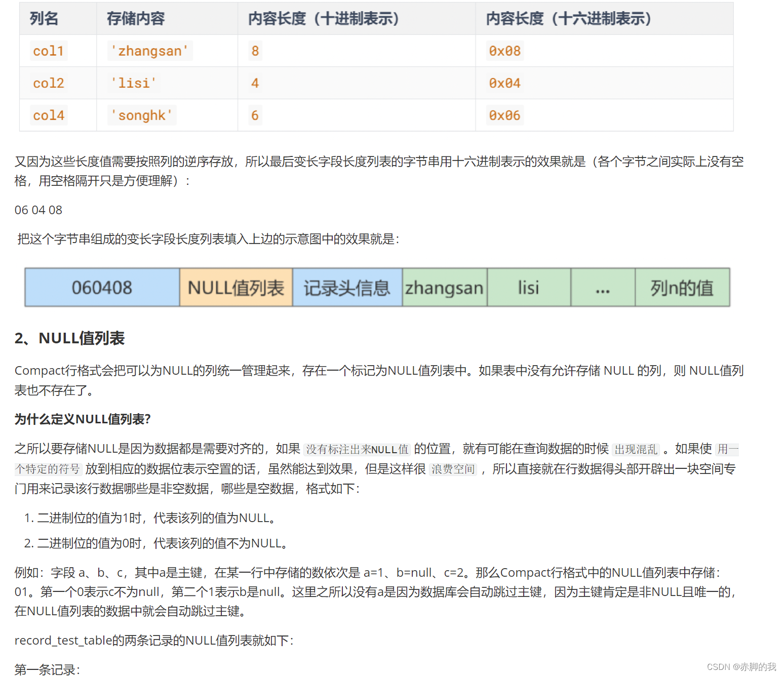Click the NULL值列表 block in the diagram
Image resolution: width=784 pixels, height=676 pixels.
pos(236,287)
